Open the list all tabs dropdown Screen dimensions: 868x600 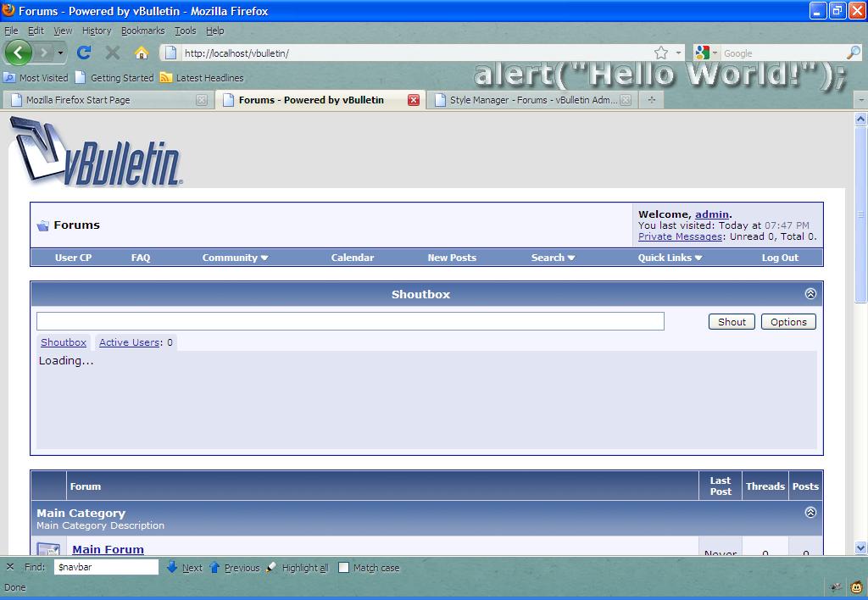click(861, 100)
